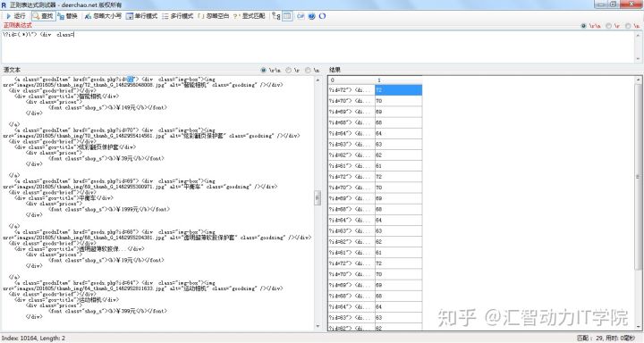Switch to 替换 replace mode

point(68,16)
